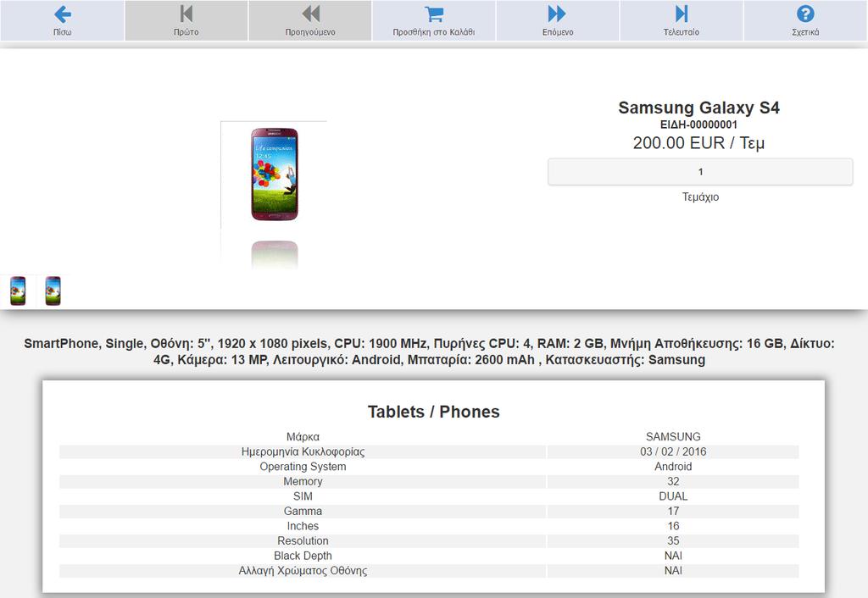Go to previous item with Προηγούμενο
This screenshot has height=598, width=868.
coord(310,20)
